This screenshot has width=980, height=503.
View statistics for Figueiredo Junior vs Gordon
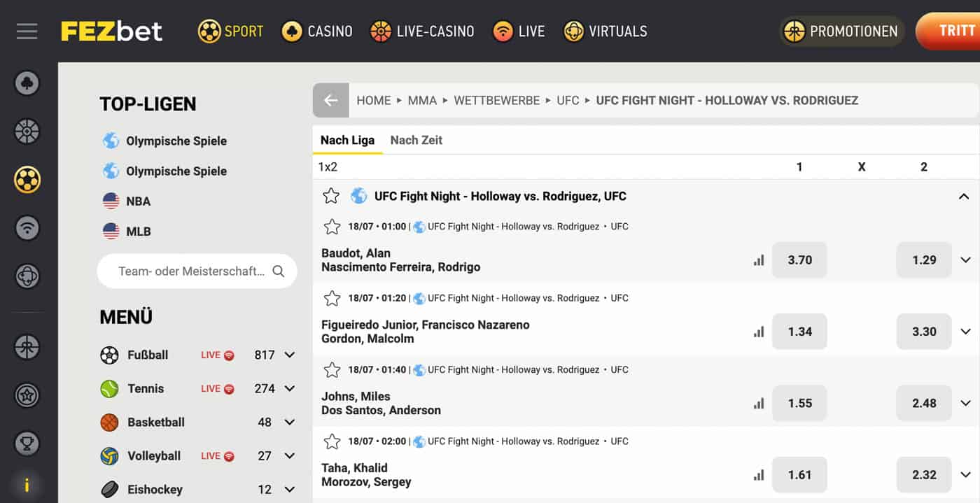point(759,332)
